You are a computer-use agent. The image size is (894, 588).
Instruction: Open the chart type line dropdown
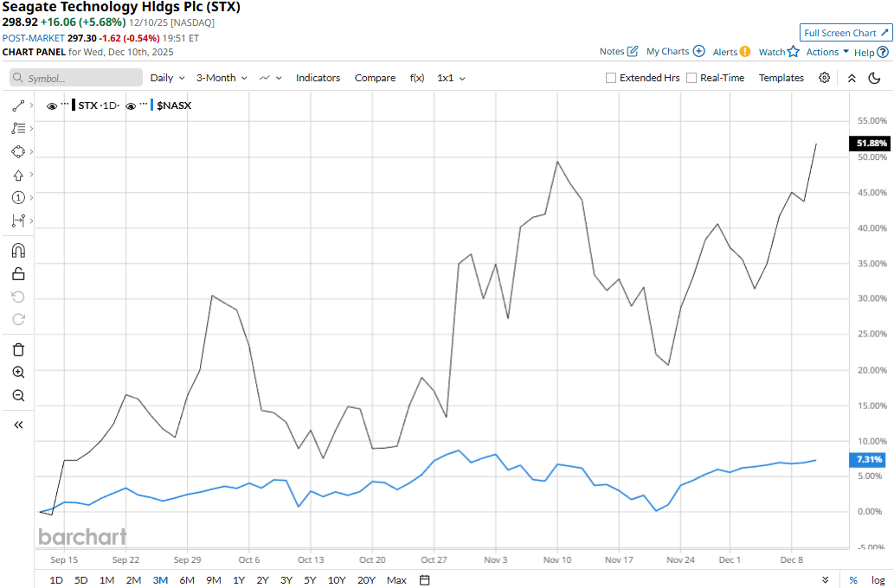tap(270, 78)
